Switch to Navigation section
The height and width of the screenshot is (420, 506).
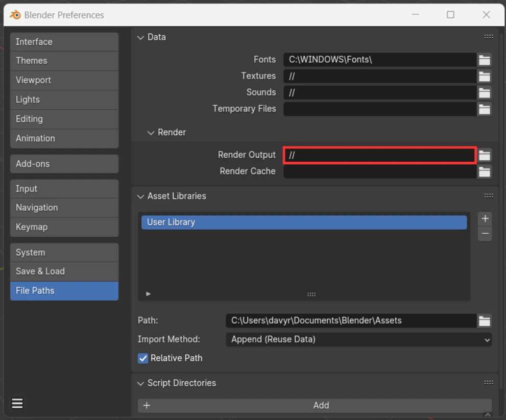coord(64,208)
